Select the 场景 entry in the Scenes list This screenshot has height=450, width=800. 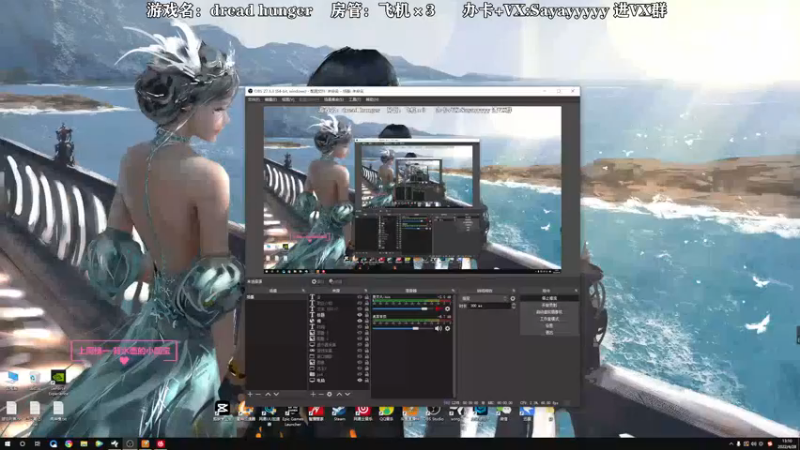277,297
